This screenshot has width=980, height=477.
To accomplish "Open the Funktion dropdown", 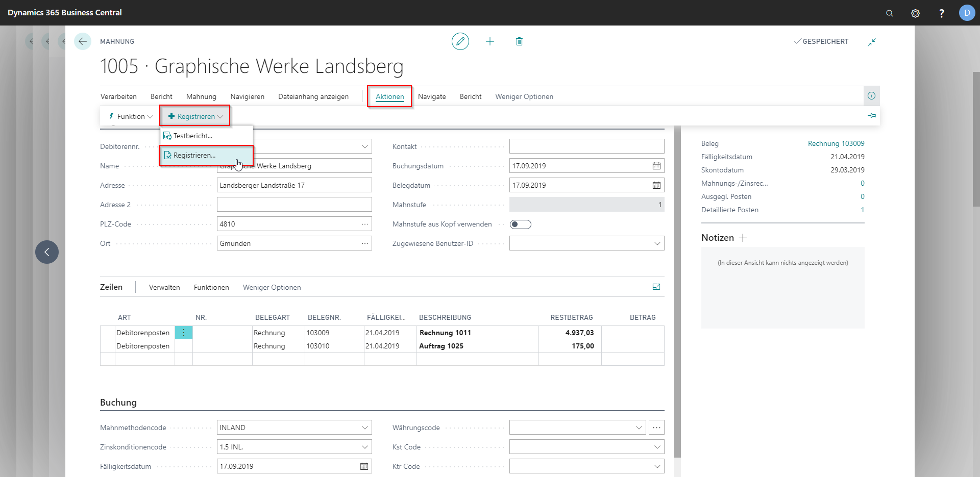I will tap(131, 116).
